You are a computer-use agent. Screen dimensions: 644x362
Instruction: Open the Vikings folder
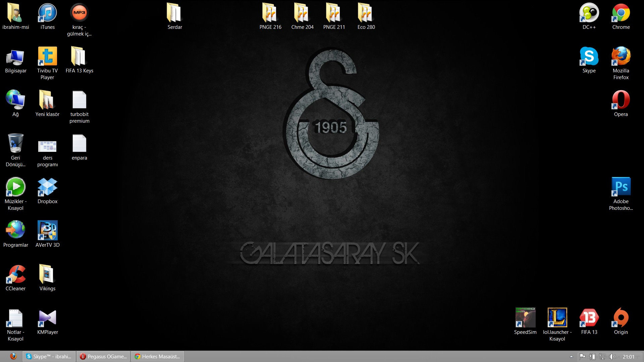coord(47,278)
